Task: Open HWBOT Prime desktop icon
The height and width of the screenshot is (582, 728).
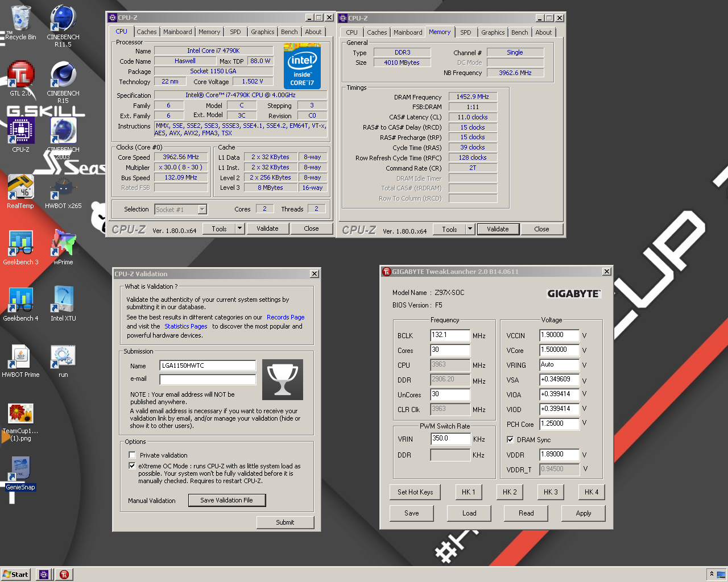Action: click(20, 360)
